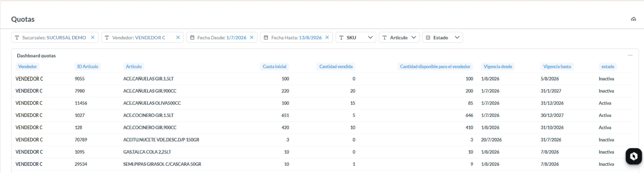This screenshot has height=173, width=644.
Task: Select article ID 128 cell
Action: point(79,128)
